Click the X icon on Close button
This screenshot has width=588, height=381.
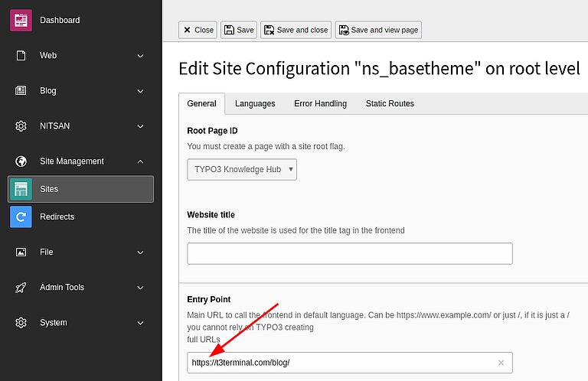pyautogui.click(x=187, y=30)
